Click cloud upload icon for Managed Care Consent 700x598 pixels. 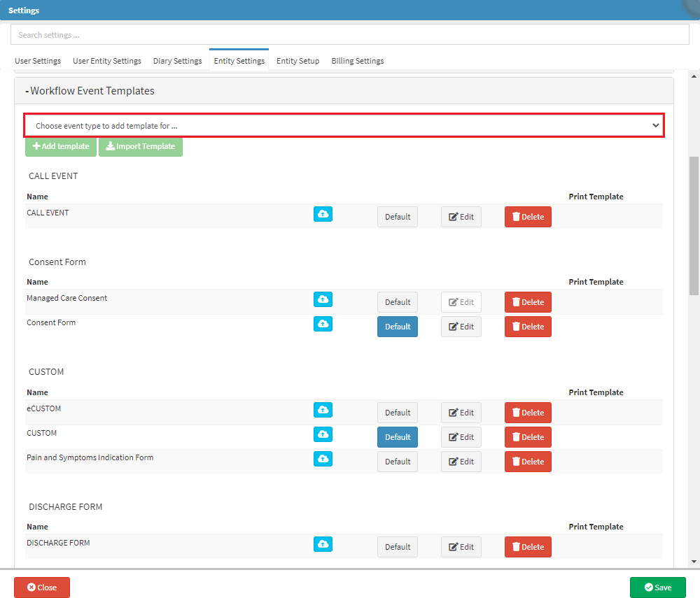[323, 299]
